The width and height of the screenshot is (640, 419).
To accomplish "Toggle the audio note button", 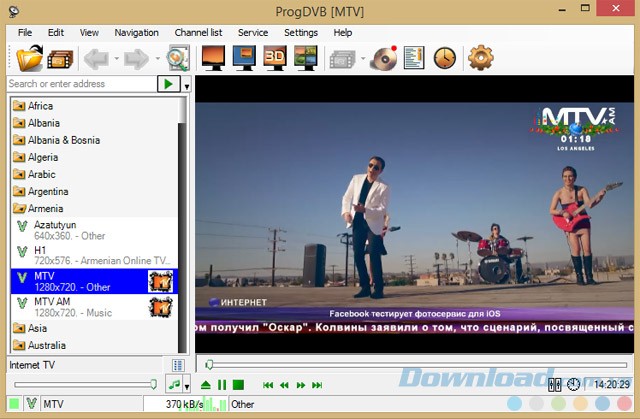I will tap(174, 384).
